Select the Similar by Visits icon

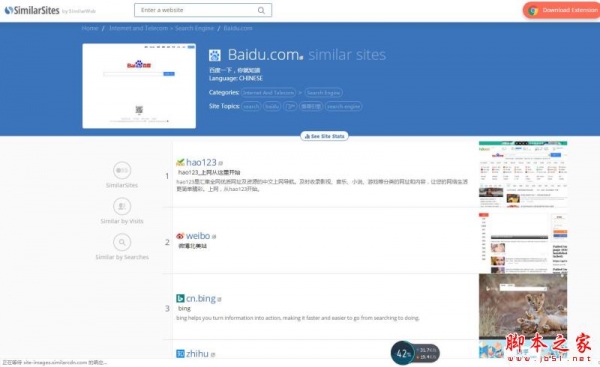click(x=122, y=206)
